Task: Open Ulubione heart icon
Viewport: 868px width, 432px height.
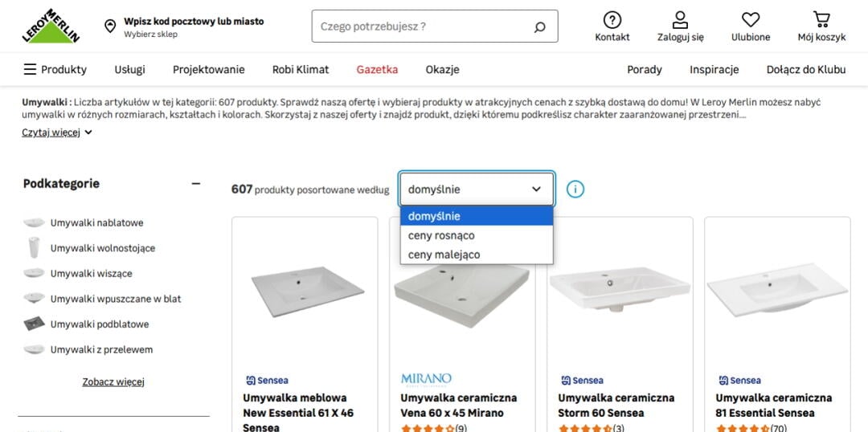Action: 751,20
